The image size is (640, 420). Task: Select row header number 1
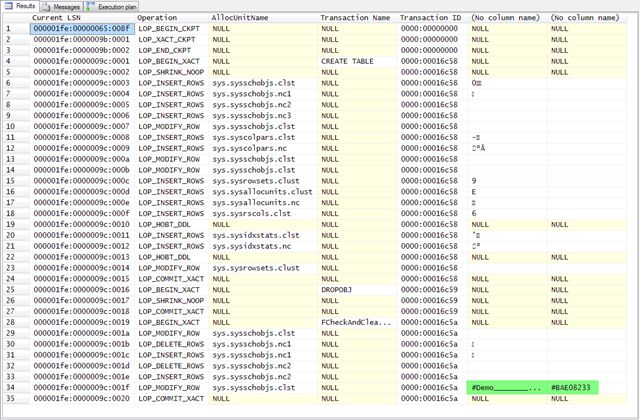16,29
